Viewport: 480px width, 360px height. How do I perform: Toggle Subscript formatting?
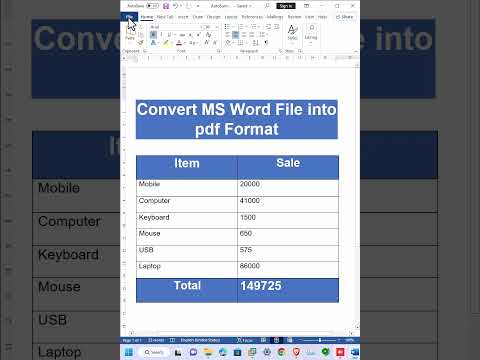click(190, 35)
